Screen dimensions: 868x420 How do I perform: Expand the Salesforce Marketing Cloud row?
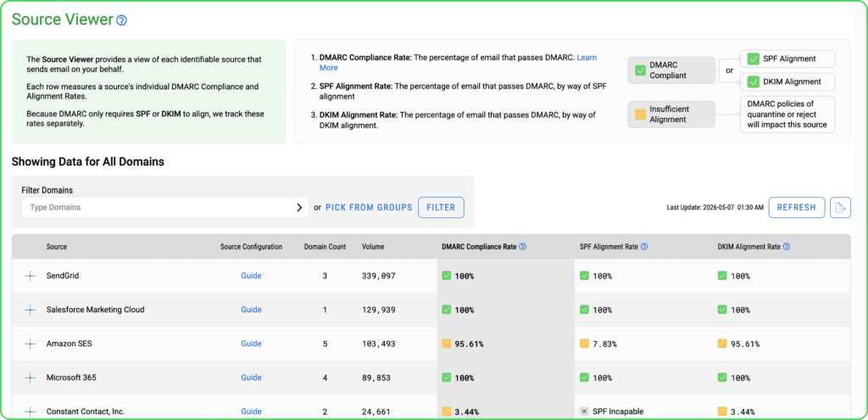coord(31,310)
